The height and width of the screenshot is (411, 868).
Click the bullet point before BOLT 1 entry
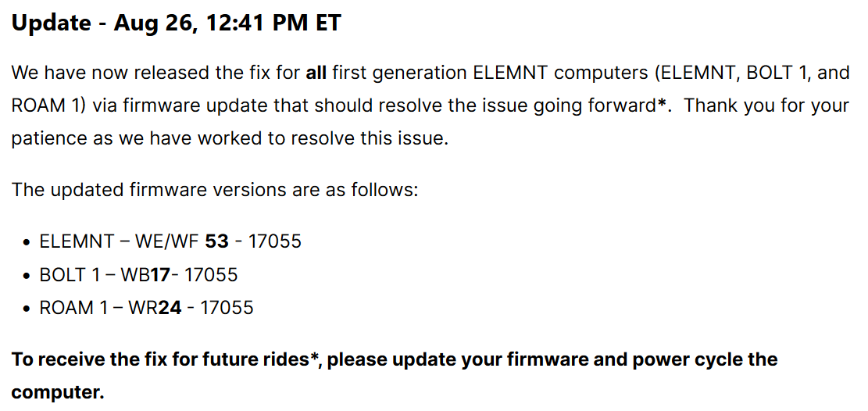(x=26, y=275)
